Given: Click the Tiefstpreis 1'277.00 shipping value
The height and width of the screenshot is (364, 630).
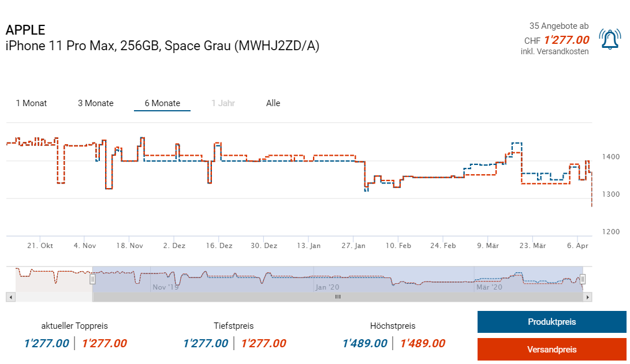Looking at the screenshot, I should tap(263, 344).
